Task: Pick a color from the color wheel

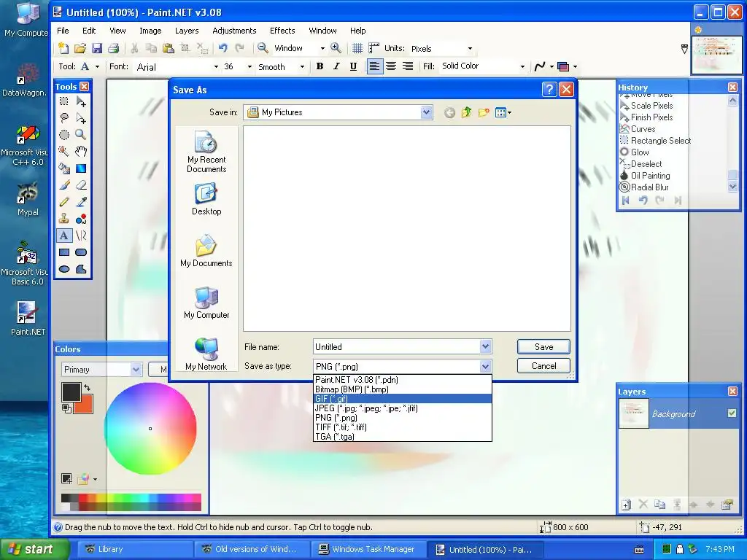Action: tap(150, 429)
